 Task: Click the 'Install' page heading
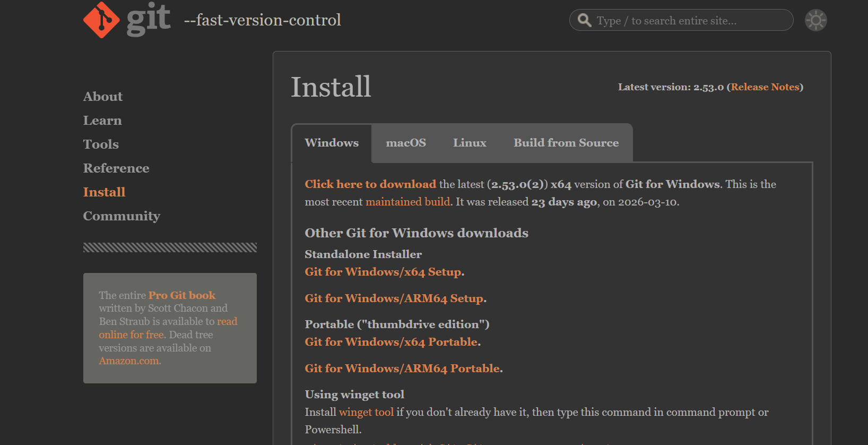pos(331,87)
